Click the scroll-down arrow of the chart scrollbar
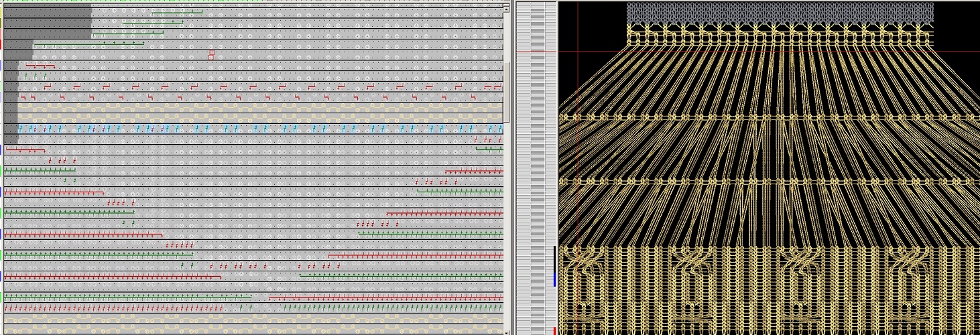980x335 pixels. pyautogui.click(x=507, y=330)
